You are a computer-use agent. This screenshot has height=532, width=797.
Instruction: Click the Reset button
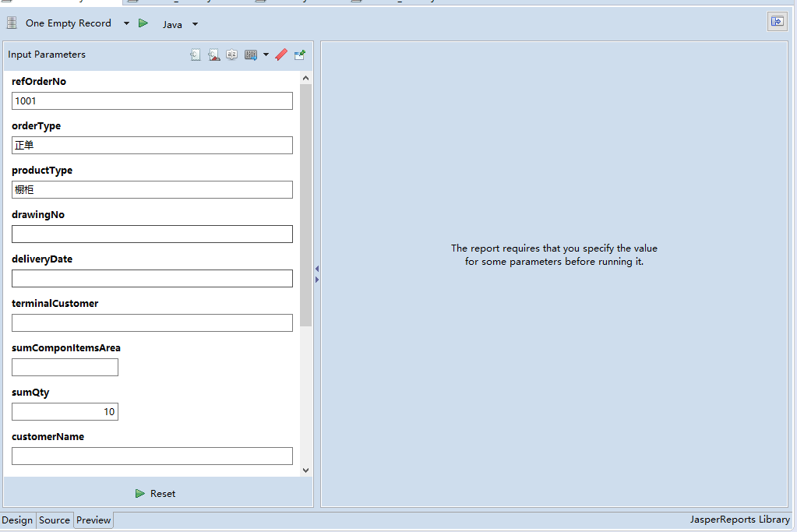click(156, 493)
